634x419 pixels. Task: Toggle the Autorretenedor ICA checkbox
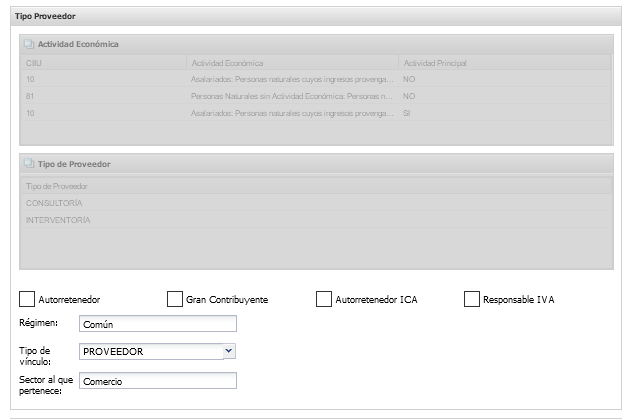pos(323,299)
